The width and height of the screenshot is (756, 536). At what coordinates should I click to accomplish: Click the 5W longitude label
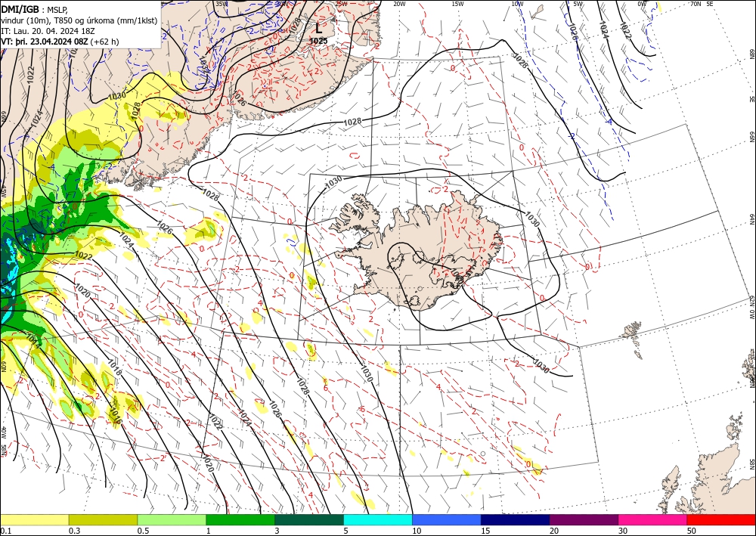tap(578, 4)
